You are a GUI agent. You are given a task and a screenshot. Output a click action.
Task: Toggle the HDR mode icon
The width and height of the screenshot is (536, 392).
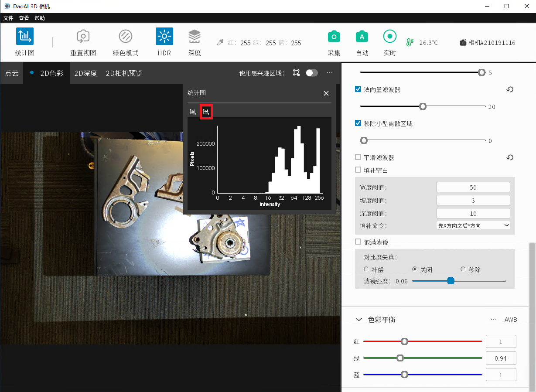click(164, 37)
